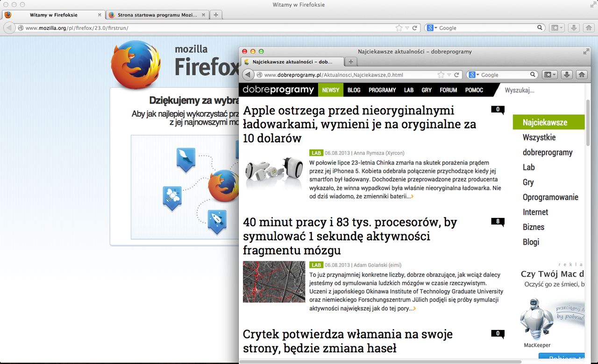Select Gry in the sidebar

528,182
